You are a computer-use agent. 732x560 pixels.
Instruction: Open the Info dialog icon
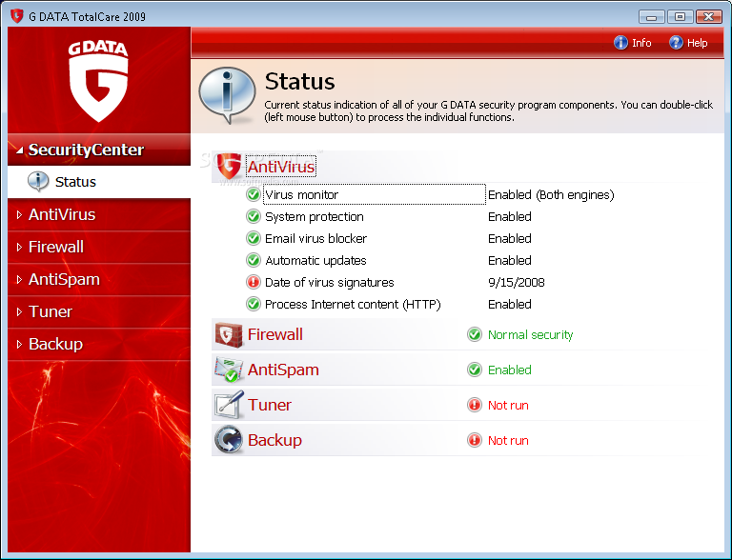tap(620, 43)
